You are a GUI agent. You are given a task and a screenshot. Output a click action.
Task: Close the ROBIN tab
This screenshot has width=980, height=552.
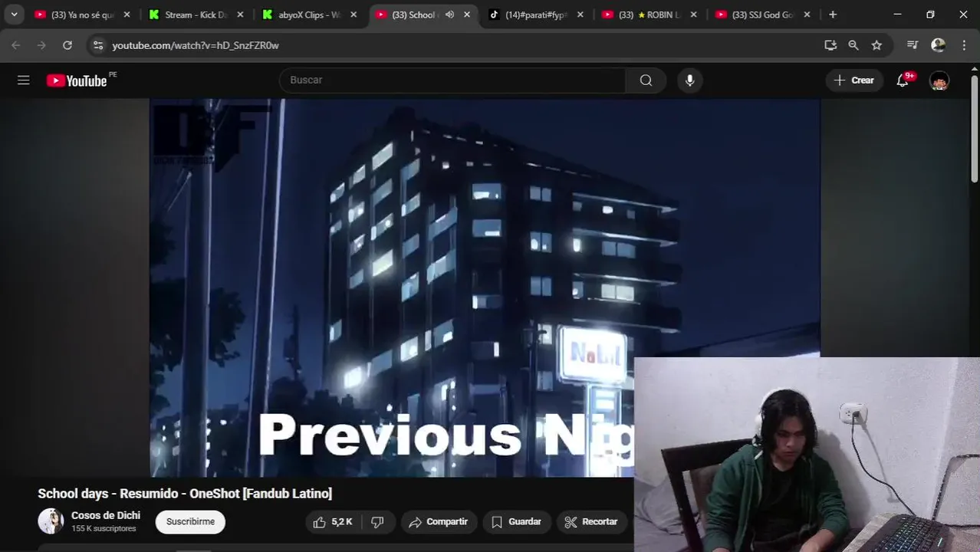pos(693,15)
